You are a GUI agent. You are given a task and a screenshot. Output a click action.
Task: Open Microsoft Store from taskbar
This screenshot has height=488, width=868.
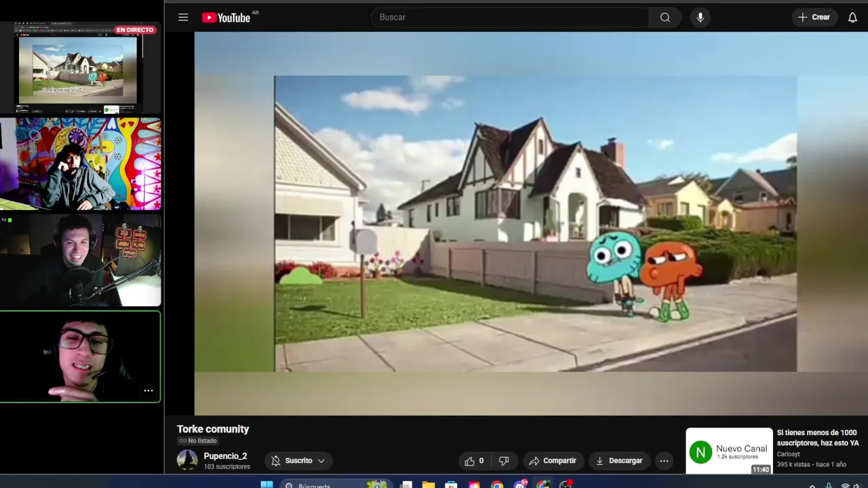point(451,485)
